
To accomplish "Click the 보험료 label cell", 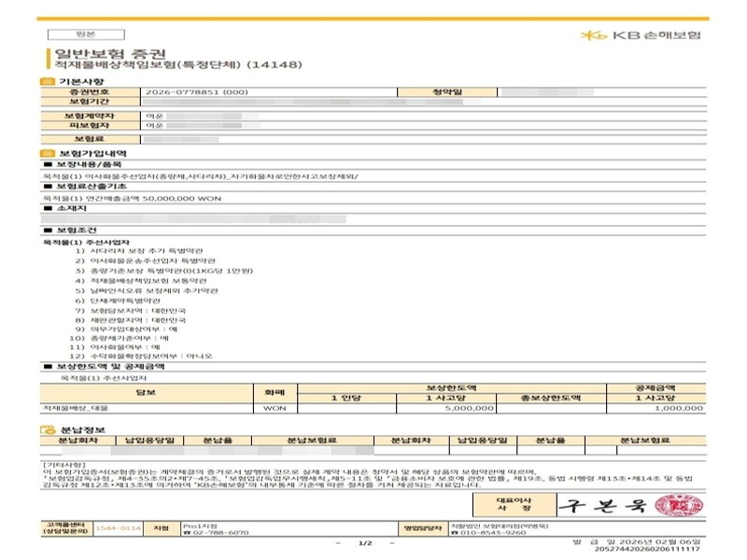I will [91, 139].
